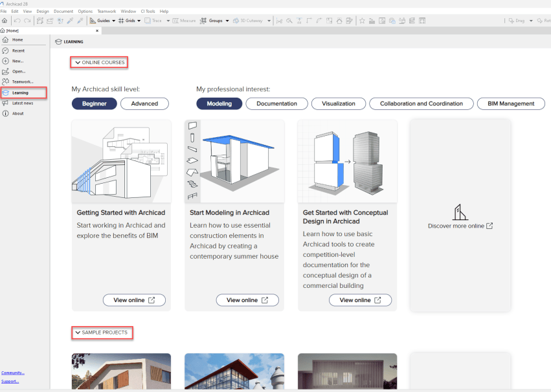The height and width of the screenshot is (392, 551).
Task: Collapse the Sample Projects section
Action: [78, 333]
